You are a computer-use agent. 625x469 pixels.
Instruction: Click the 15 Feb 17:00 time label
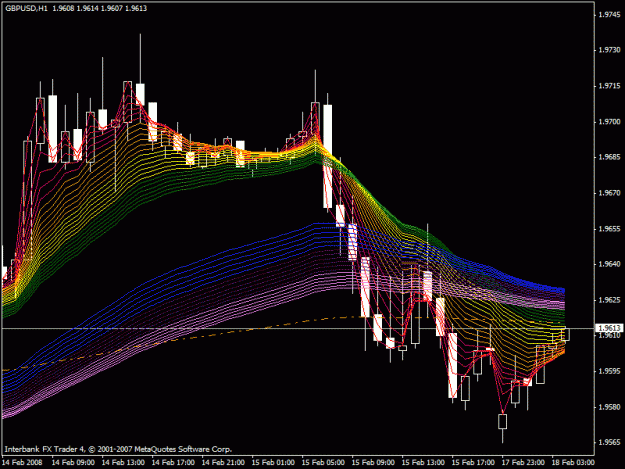474,463
